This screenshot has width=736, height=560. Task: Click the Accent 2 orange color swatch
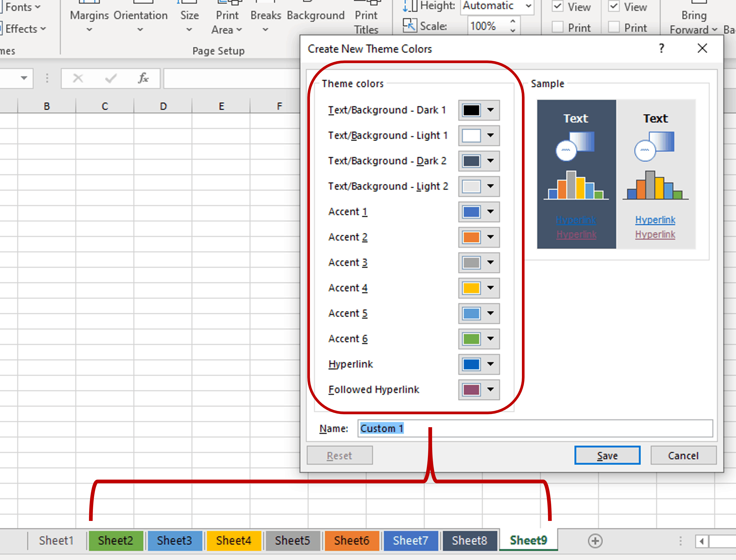471,237
